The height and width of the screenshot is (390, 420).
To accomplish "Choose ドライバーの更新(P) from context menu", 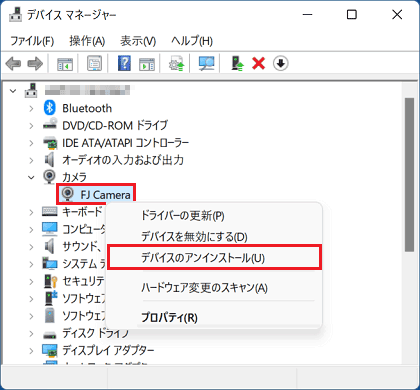I will tap(214, 215).
